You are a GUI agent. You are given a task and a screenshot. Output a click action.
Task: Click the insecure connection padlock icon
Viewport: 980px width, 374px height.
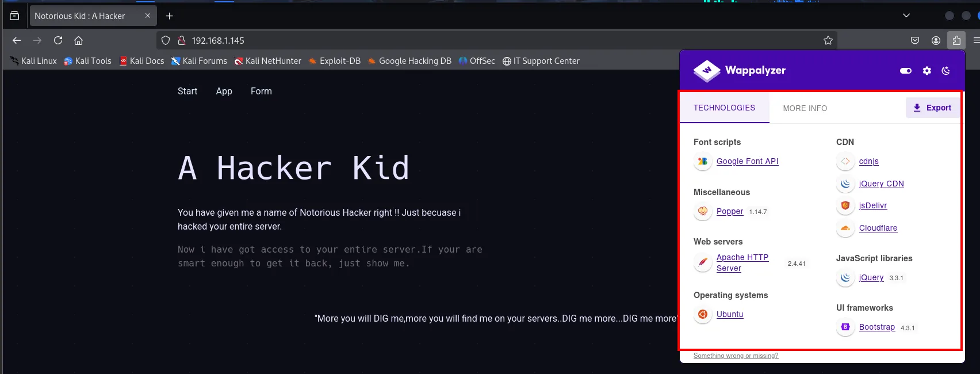tap(181, 40)
